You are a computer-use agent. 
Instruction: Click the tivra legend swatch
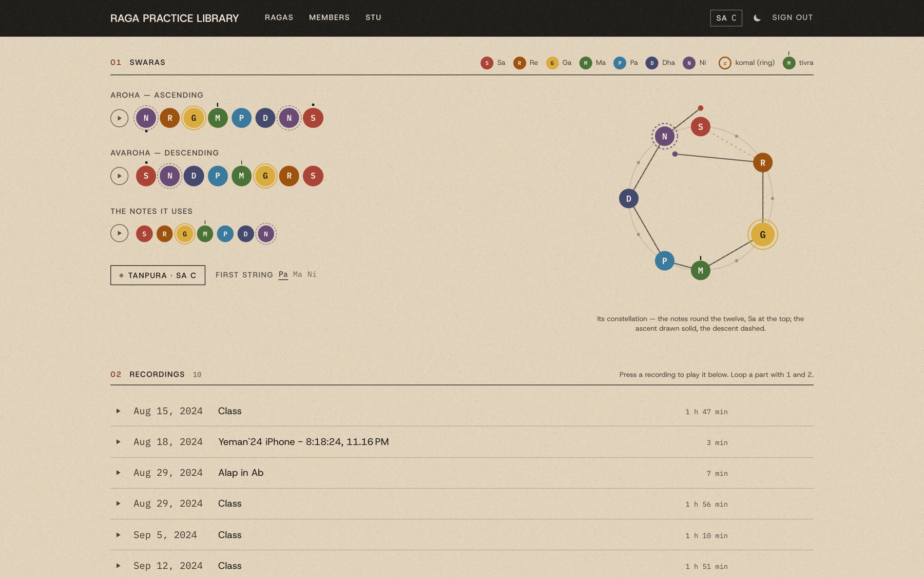[x=788, y=63]
